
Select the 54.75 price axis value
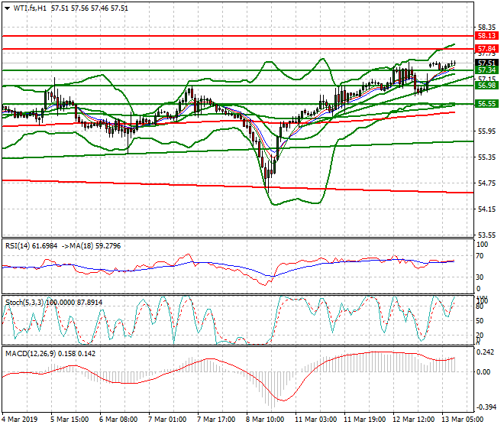[486, 183]
